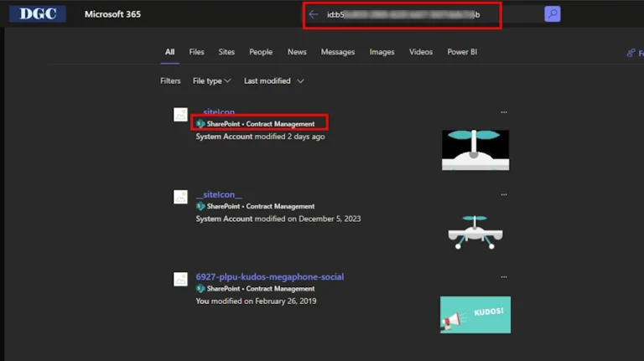The height and width of the screenshot is (361, 644).
Task: Expand the Last modified filter dropdown
Action: tap(273, 81)
